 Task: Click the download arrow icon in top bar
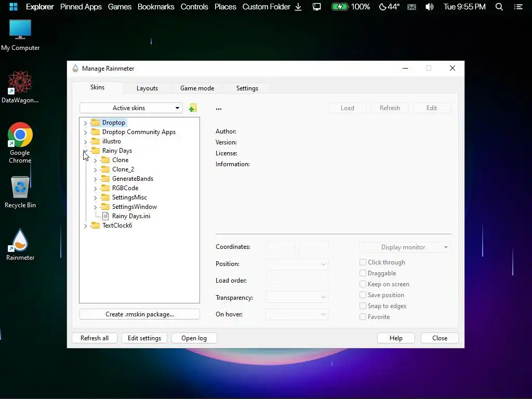[x=298, y=7]
